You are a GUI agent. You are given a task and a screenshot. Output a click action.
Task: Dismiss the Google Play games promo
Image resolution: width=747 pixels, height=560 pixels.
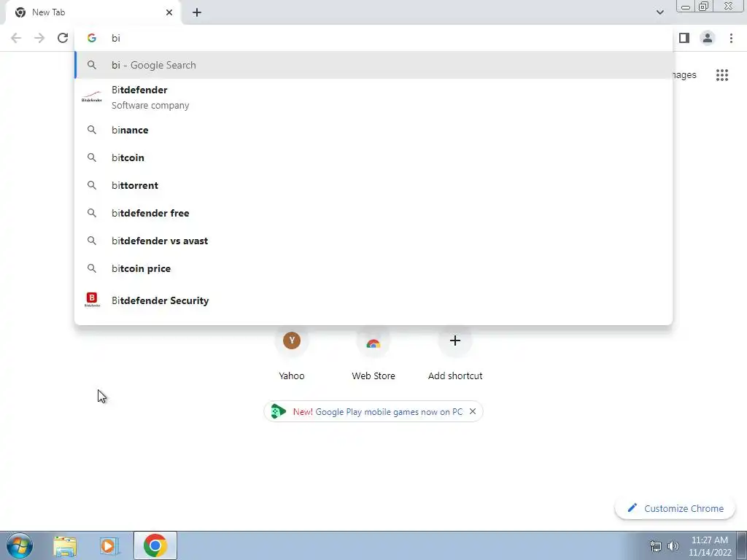pos(473,411)
